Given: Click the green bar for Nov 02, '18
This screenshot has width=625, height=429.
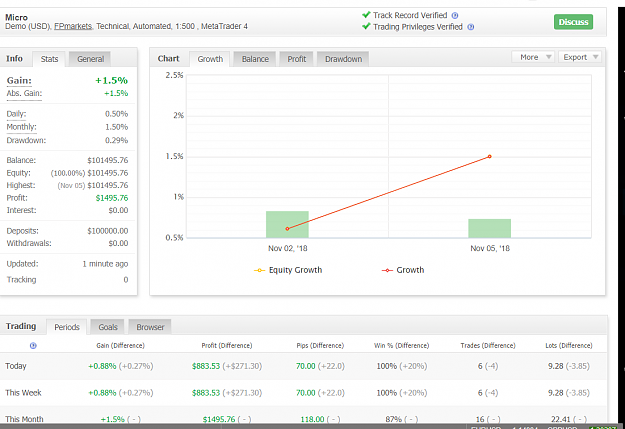Looking at the screenshot, I should coord(287,224).
